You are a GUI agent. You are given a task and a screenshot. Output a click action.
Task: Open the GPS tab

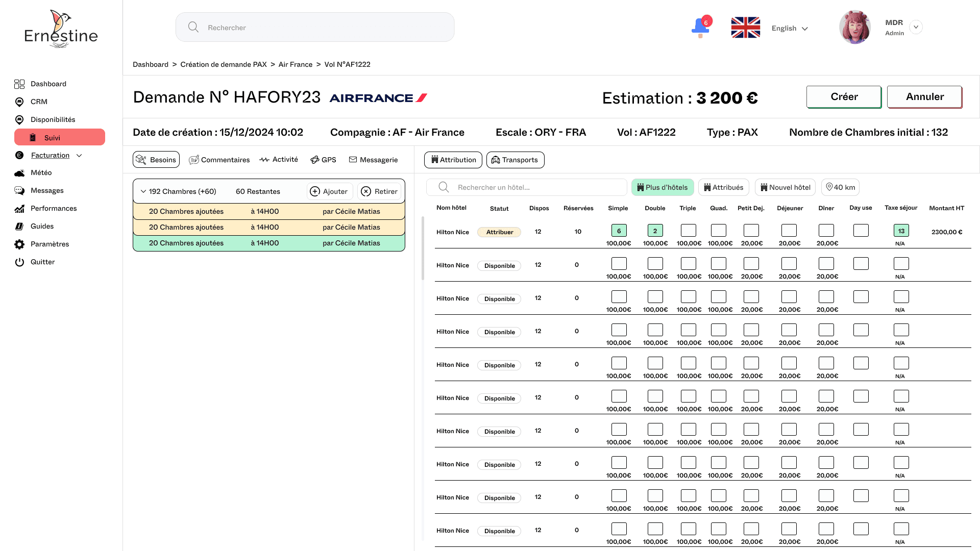click(x=323, y=160)
